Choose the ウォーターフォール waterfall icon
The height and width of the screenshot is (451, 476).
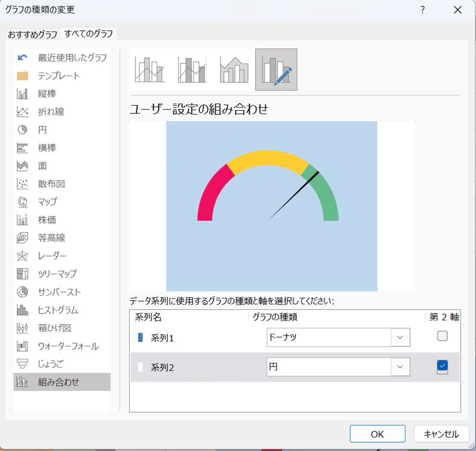pos(23,346)
